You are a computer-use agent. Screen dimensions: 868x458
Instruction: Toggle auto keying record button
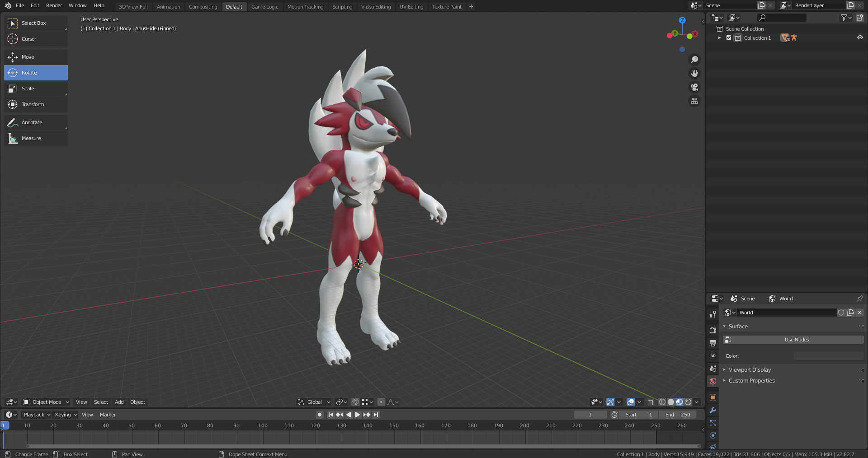click(320, 415)
